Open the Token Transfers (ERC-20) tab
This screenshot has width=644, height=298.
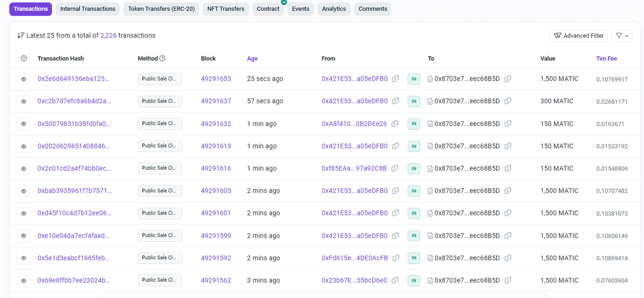[162, 9]
